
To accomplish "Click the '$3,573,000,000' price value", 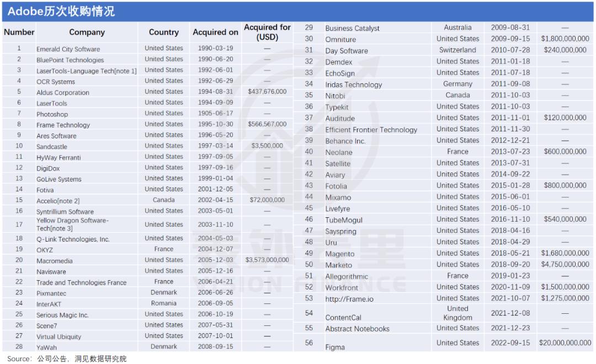I will click(267, 260).
